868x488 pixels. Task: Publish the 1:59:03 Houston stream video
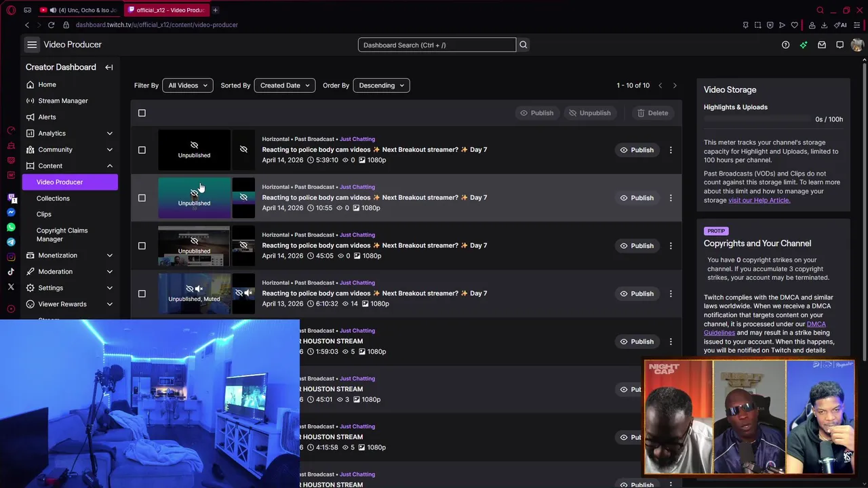636,342
